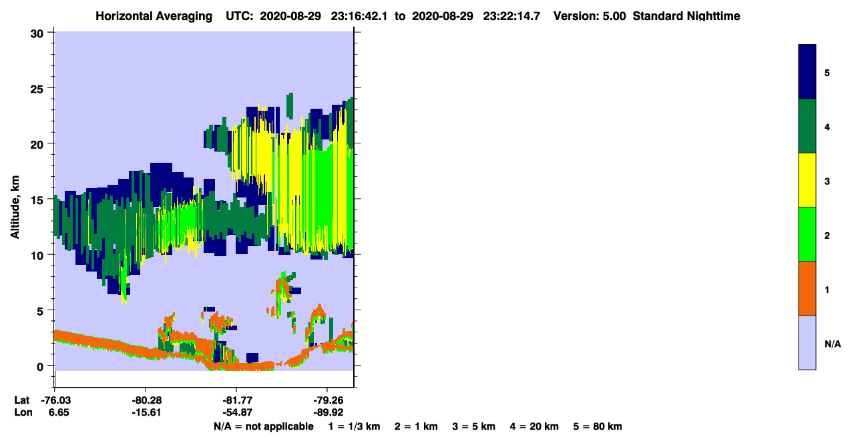
Task: Click legend text 'N/A = not applicable'
Action: coord(264,426)
